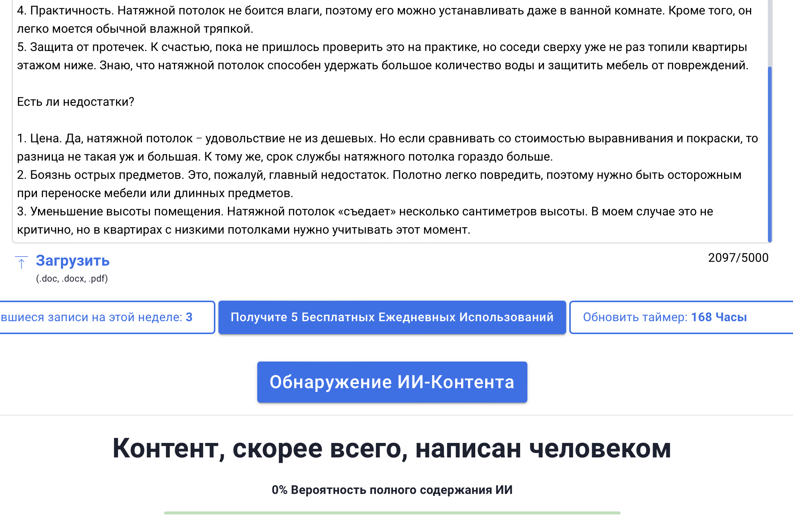This screenshot has width=793, height=532.
Task: Click Получите 5 Бесплатных Ежедневных Использований button
Action: [392, 317]
